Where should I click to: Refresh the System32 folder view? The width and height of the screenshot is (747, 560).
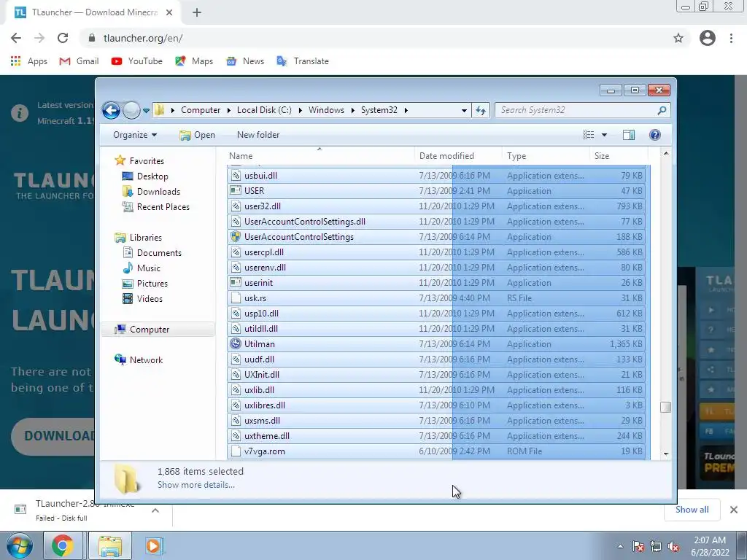click(480, 111)
